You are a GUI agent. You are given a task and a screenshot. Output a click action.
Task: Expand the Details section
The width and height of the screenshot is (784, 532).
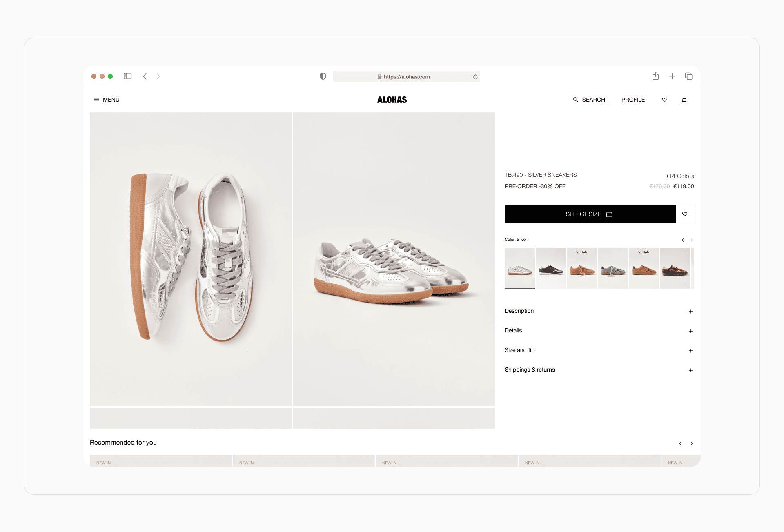pyautogui.click(x=690, y=331)
